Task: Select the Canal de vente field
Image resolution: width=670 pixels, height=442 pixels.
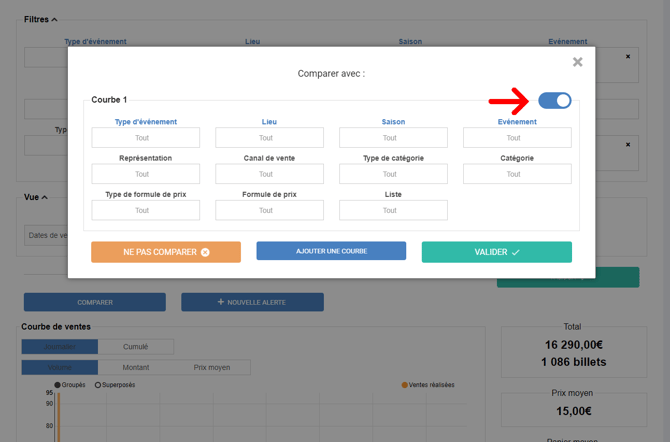Action: (270, 174)
